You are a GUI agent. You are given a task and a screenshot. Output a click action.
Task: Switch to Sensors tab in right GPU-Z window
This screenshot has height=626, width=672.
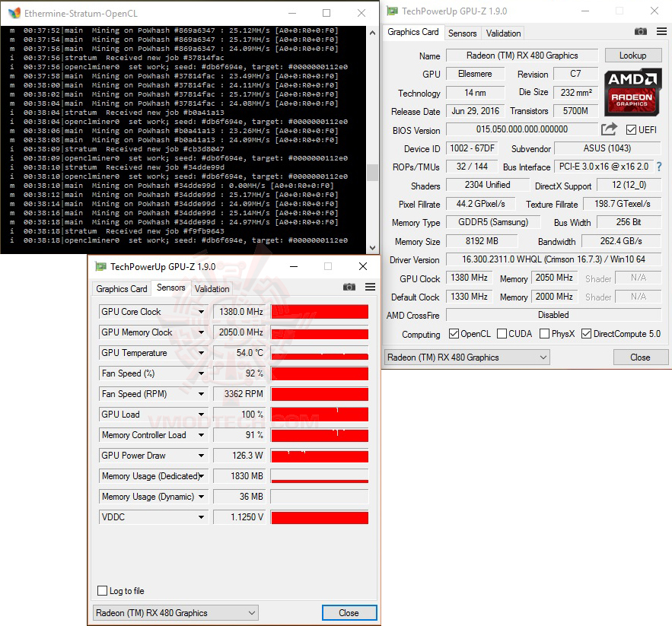click(x=462, y=33)
